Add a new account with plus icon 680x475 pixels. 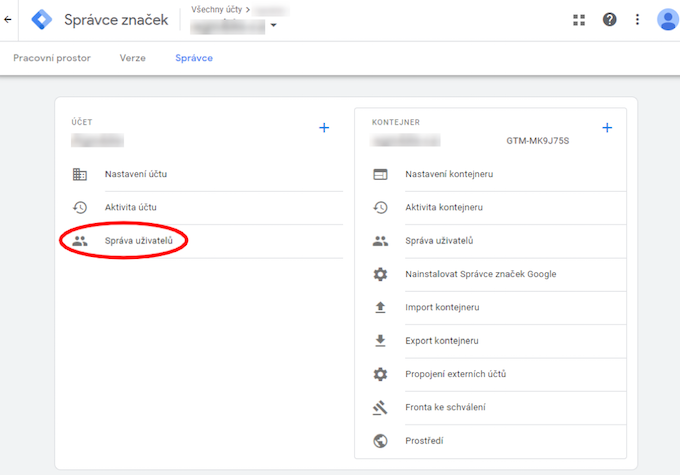point(324,128)
